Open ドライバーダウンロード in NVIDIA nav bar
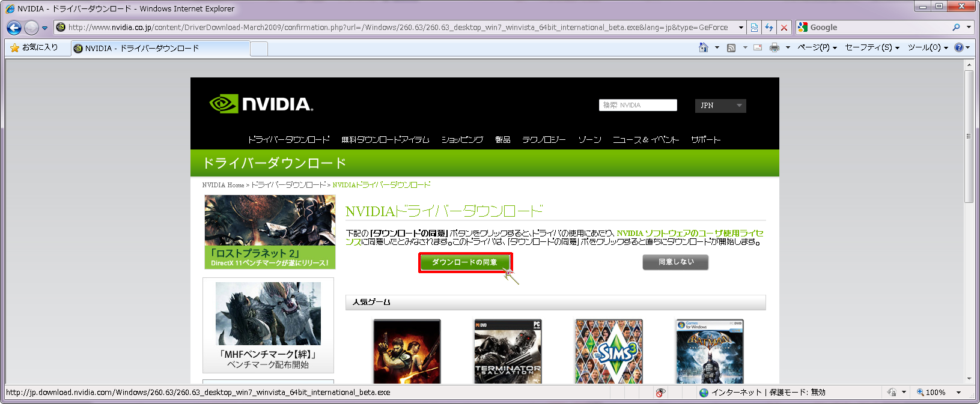The image size is (980, 404). coord(288,139)
